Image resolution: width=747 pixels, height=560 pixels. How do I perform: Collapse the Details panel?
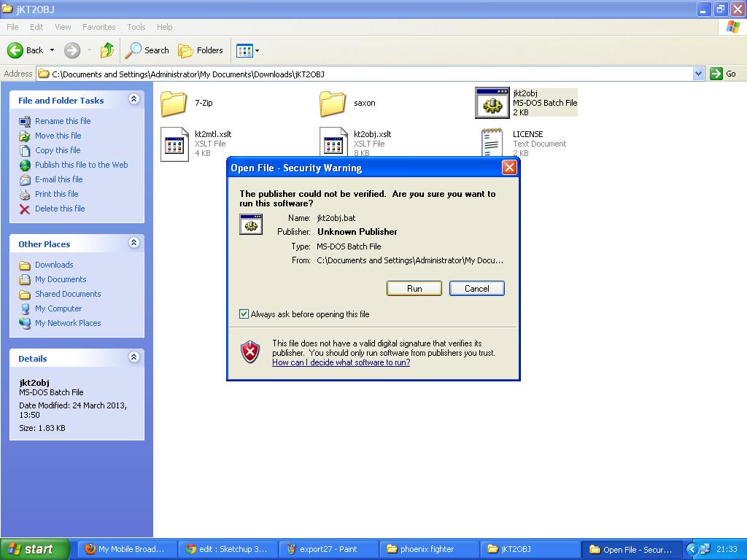click(x=134, y=357)
